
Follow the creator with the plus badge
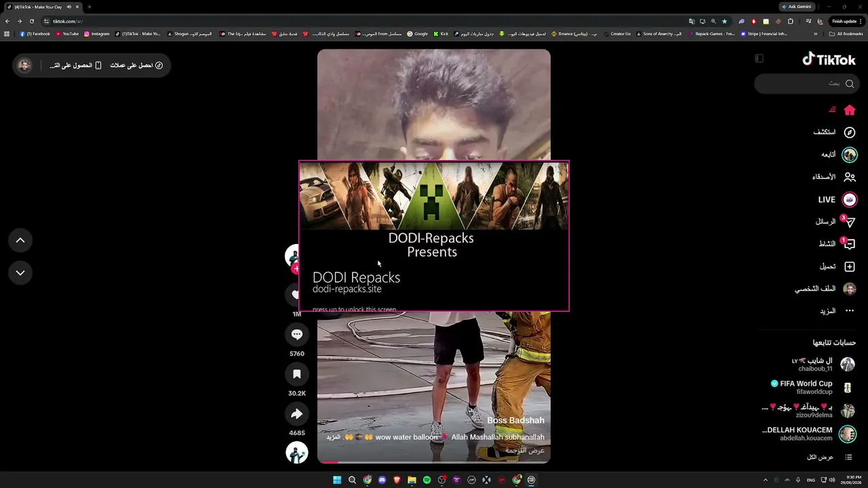[x=296, y=269]
